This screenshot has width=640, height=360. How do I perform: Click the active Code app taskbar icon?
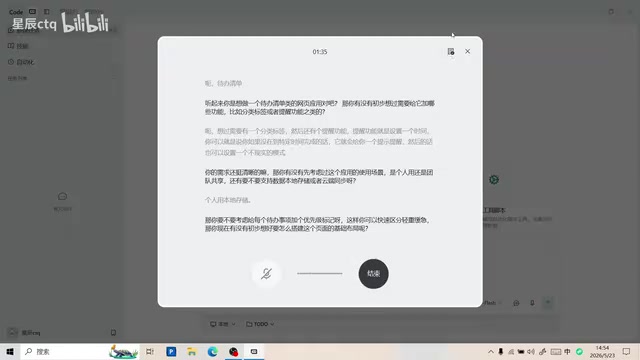pyautogui.click(x=254, y=351)
